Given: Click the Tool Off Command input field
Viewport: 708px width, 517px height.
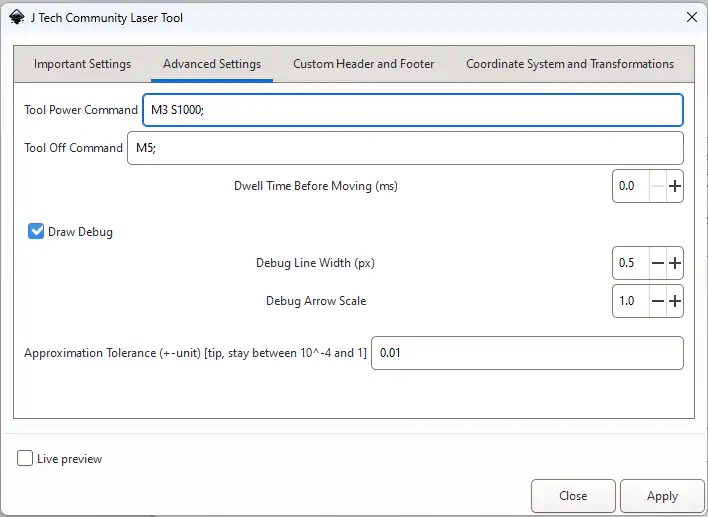Looking at the screenshot, I should [x=405, y=148].
